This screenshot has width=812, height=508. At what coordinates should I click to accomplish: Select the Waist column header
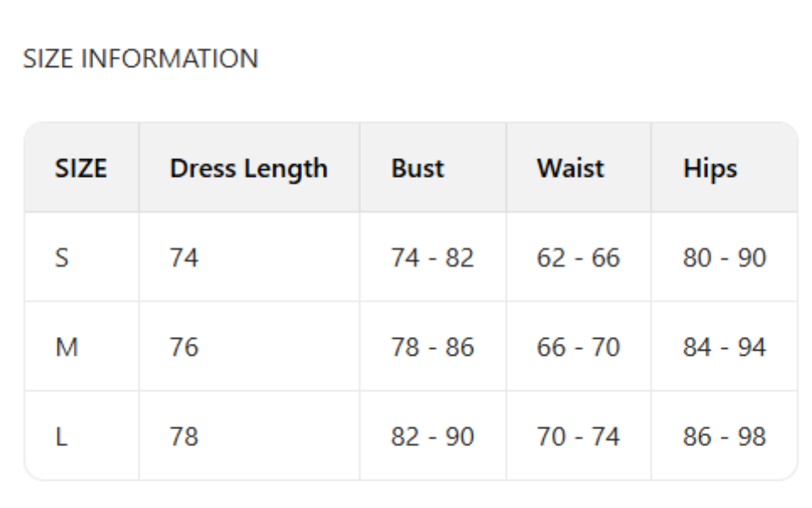point(570,168)
